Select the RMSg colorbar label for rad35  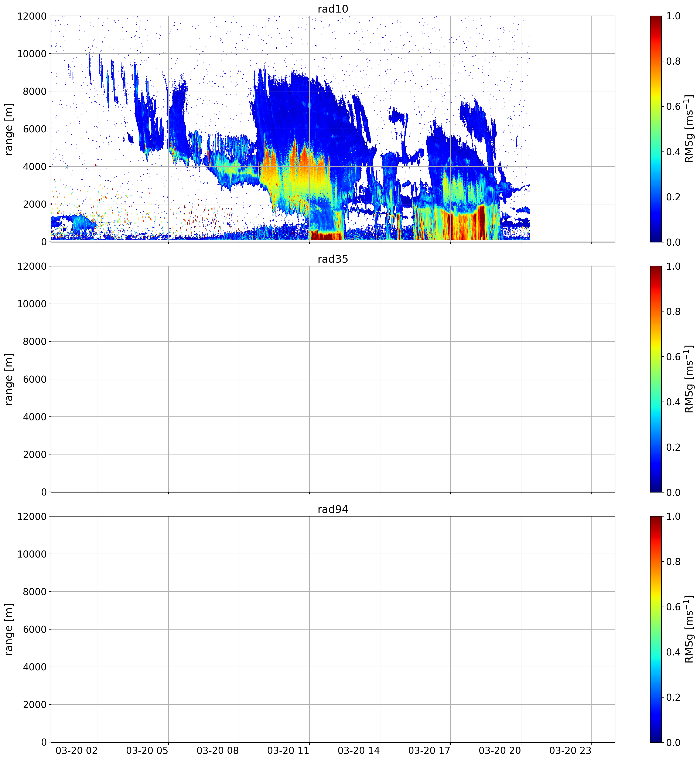click(x=689, y=379)
